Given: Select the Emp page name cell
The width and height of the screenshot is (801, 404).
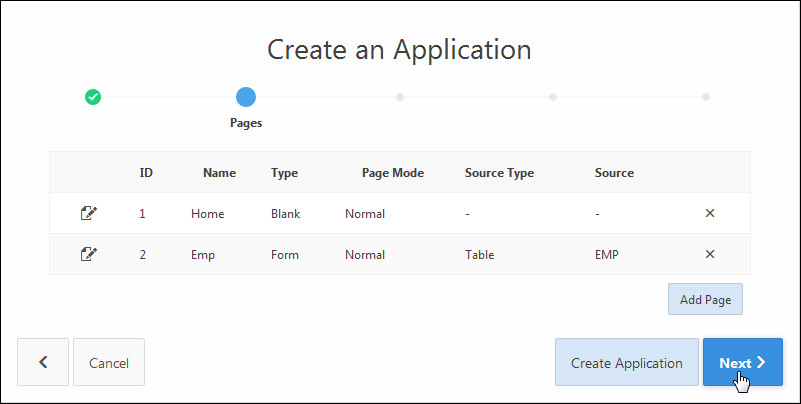Looking at the screenshot, I should pos(203,254).
